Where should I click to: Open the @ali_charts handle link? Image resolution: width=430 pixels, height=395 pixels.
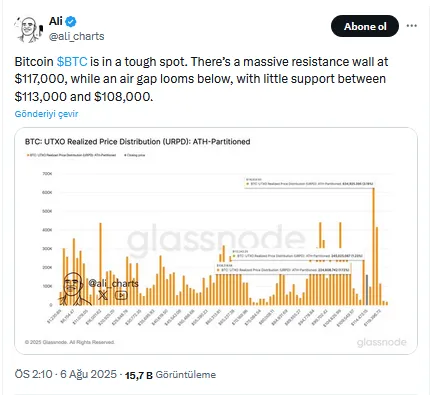77,36
